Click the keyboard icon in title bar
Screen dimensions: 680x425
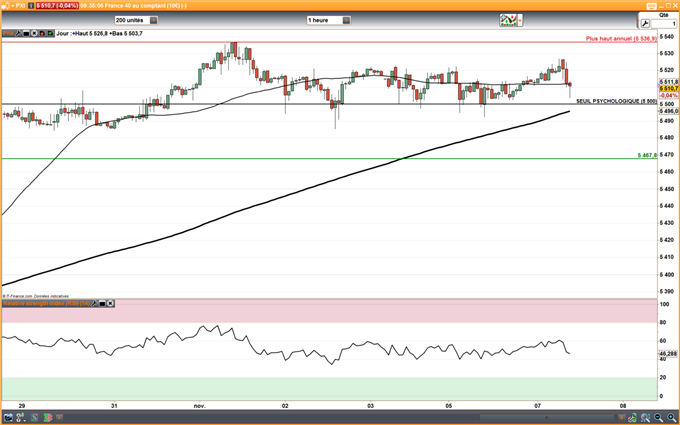[652, 6]
